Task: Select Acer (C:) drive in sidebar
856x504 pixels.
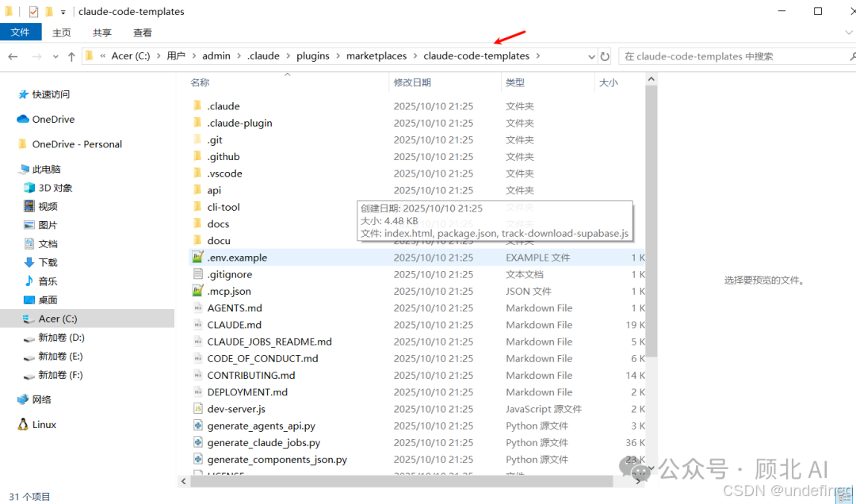Action: [x=87, y=319]
